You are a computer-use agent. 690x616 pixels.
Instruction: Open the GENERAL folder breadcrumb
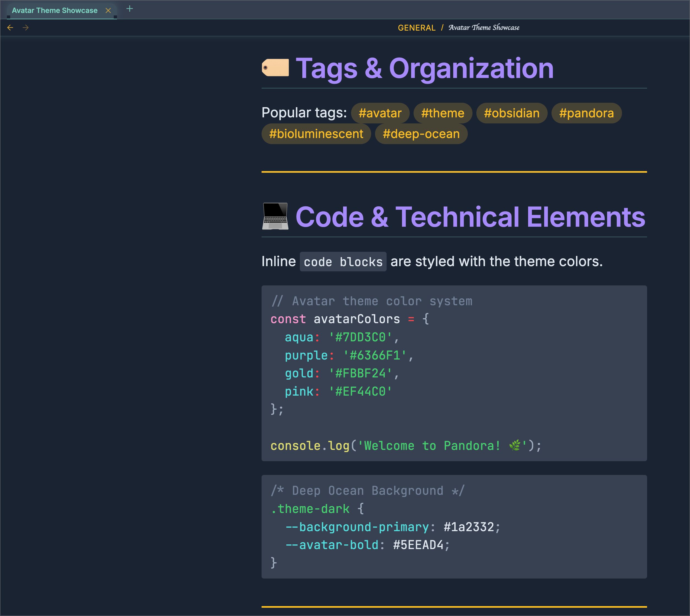(416, 28)
